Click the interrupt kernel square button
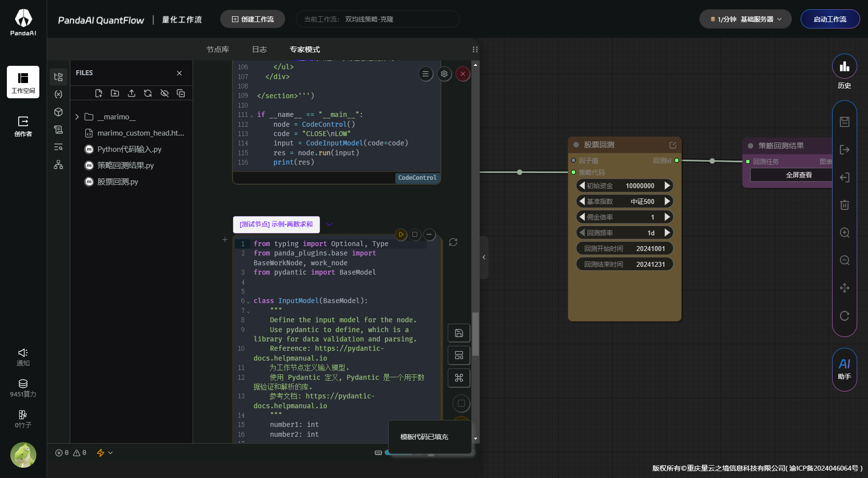 [x=461, y=403]
